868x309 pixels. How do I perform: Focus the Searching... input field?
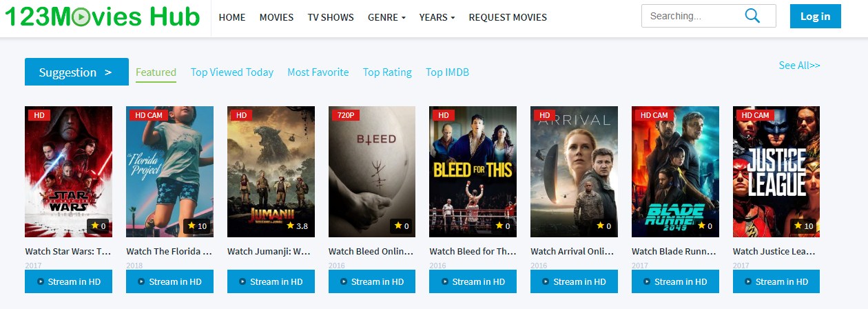[692, 16]
